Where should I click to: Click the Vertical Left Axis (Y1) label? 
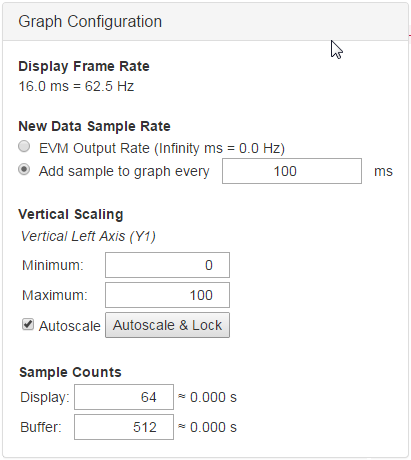[x=88, y=236]
